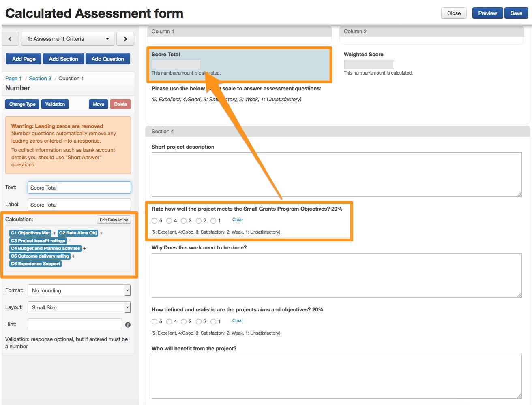Viewport: 532px width, 405px height.
Task: Click the info icon next to Hint field
Action: [128, 325]
